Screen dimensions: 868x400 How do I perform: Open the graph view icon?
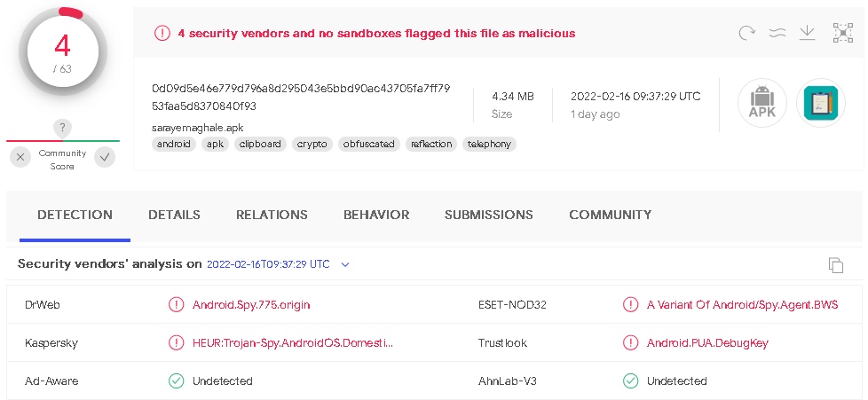(x=842, y=33)
